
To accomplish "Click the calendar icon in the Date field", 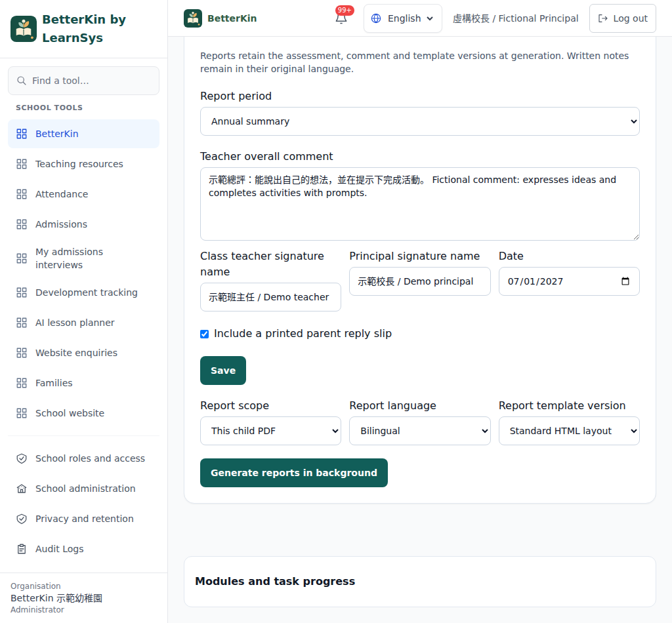I will coord(625,281).
